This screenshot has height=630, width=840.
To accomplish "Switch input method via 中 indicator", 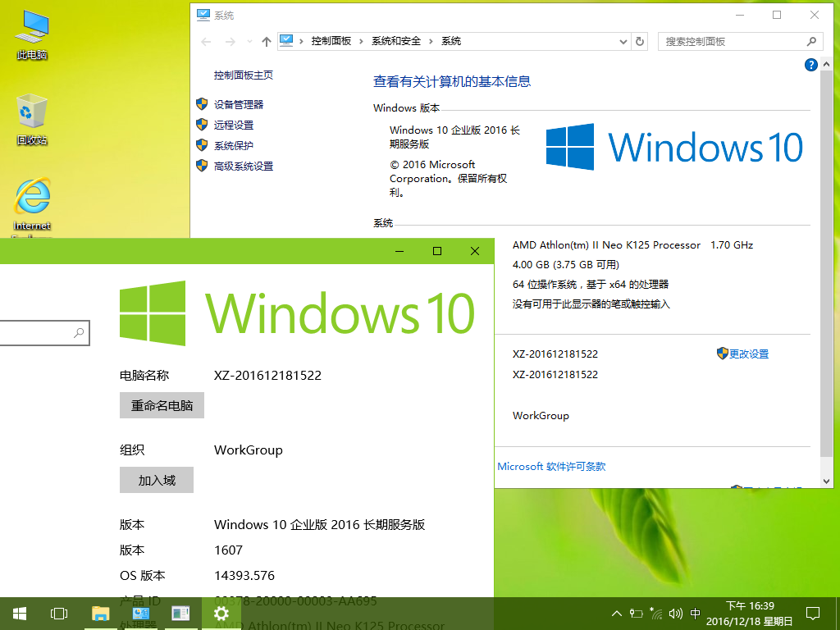I will pos(696,614).
